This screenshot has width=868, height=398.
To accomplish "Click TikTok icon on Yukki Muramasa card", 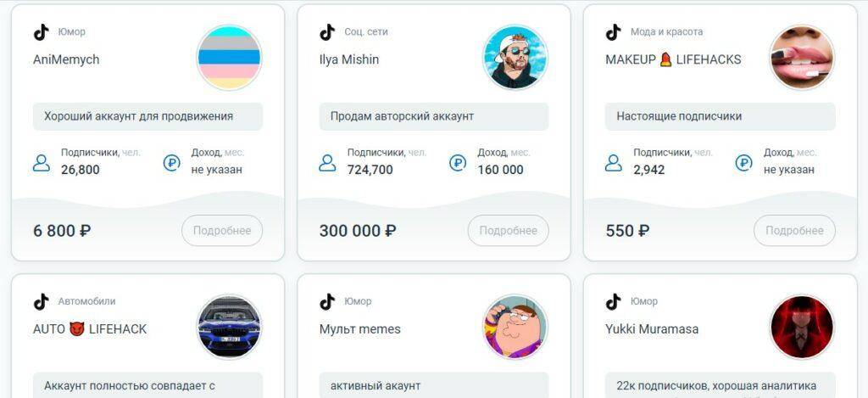I will pos(614,301).
